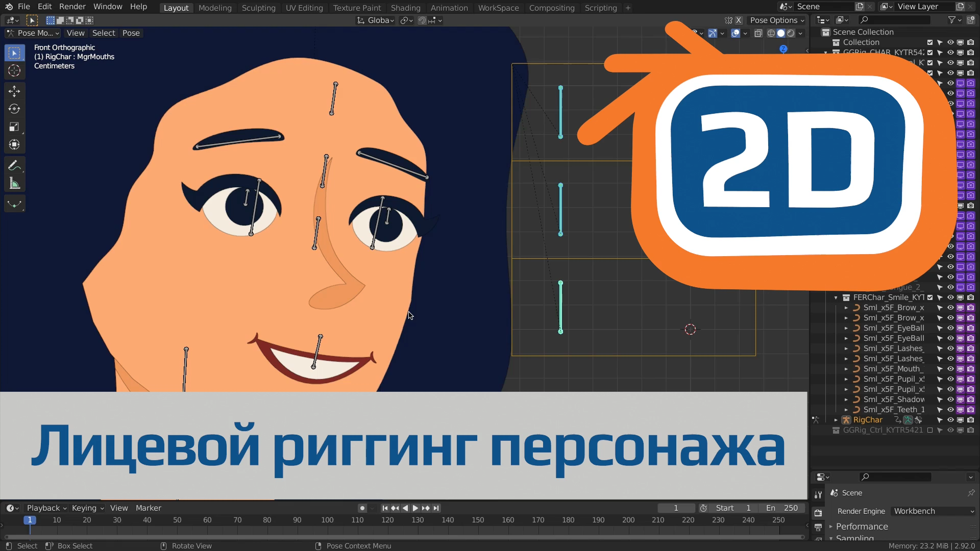Disable camera render for Sml_x5F_Mouth
980x551 pixels.
(971, 369)
